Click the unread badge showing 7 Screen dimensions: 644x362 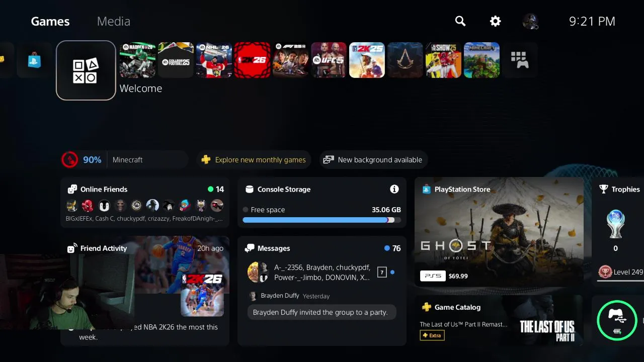[382, 273]
